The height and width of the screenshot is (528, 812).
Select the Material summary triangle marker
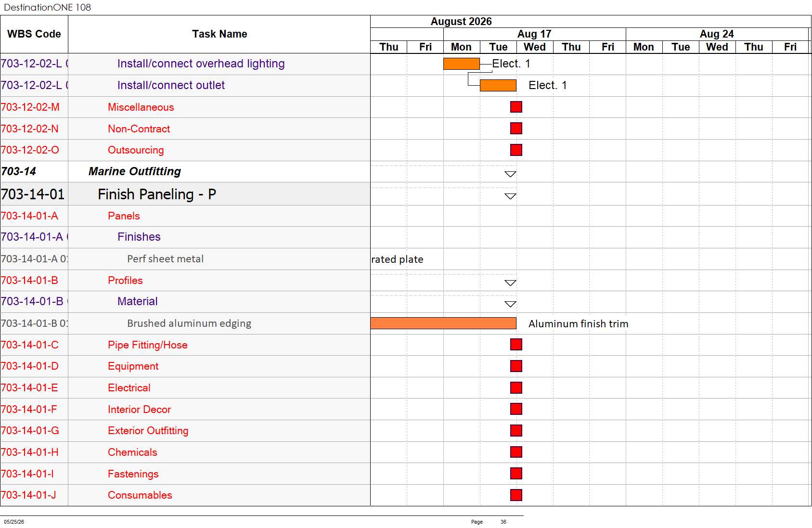pyautogui.click(x=510, y=304)
